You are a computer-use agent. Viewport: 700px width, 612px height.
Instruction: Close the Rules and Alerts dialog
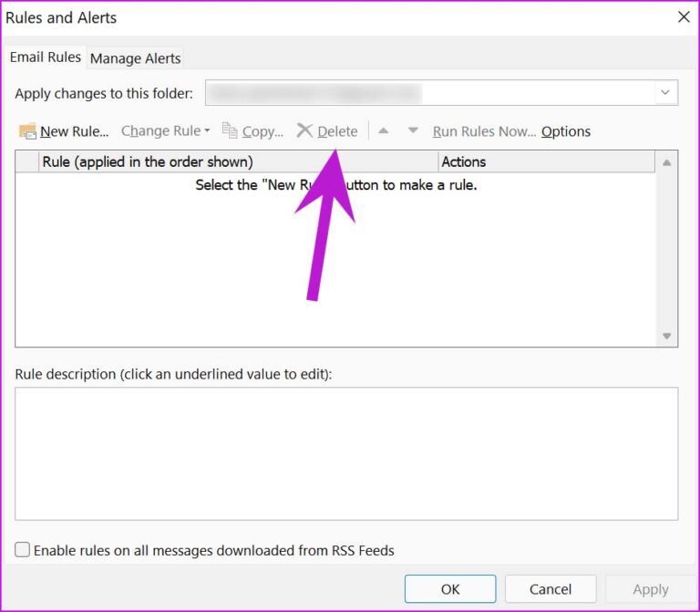684,17
